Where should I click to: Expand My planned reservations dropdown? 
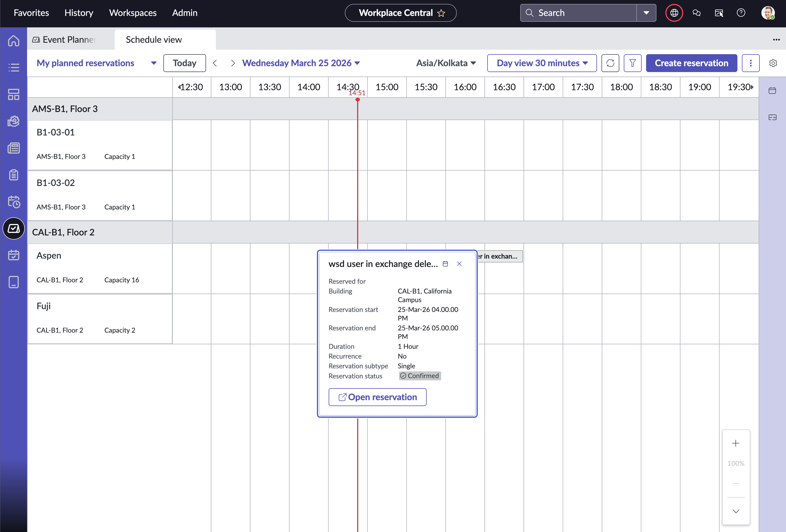click(96, 63)
